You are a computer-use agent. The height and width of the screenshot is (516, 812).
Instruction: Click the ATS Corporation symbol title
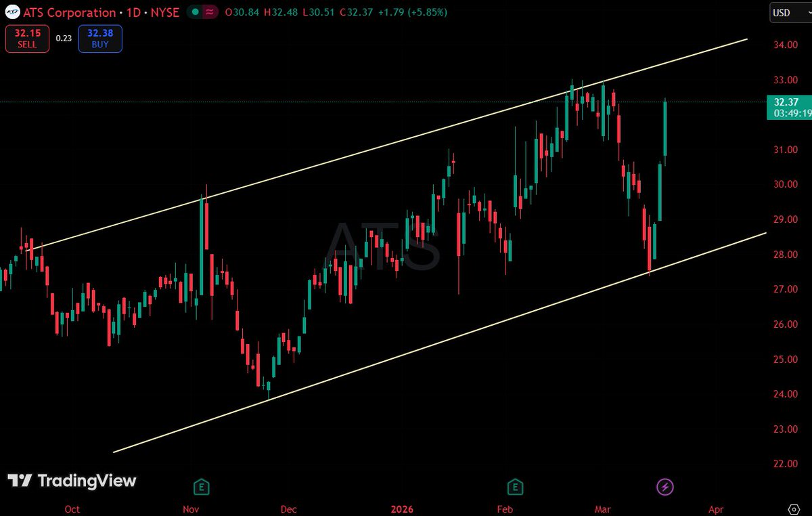coord(70,12)
